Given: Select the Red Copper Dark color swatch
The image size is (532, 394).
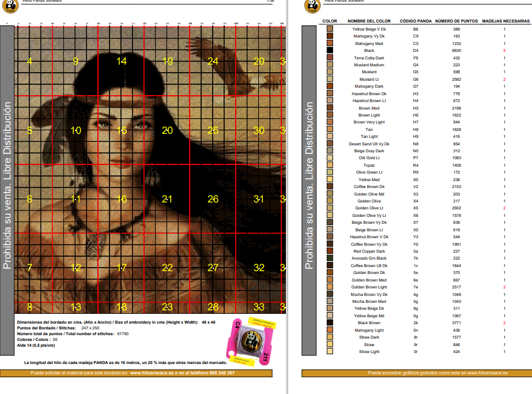Looking at the screenshot, I should 330,251.
